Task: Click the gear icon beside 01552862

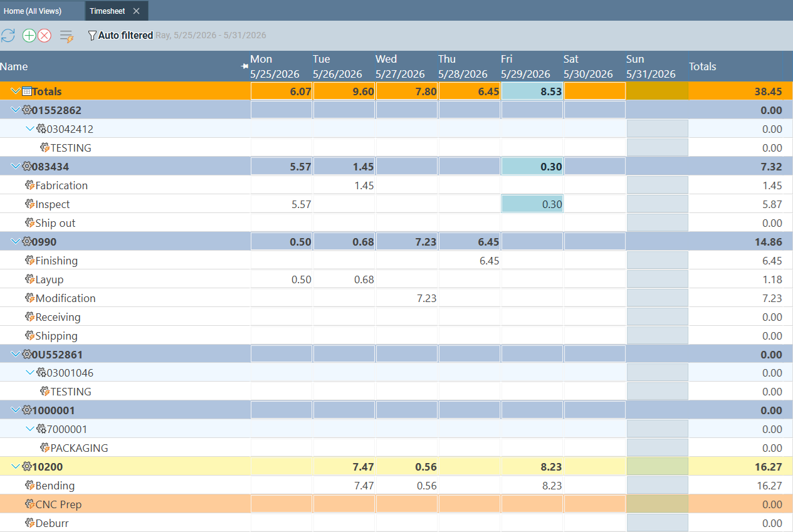Action: [x=26, y=110]
